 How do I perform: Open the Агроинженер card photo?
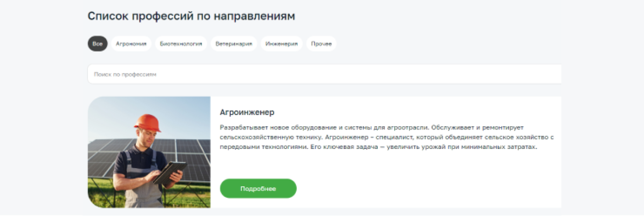click(x=149, y=152)
